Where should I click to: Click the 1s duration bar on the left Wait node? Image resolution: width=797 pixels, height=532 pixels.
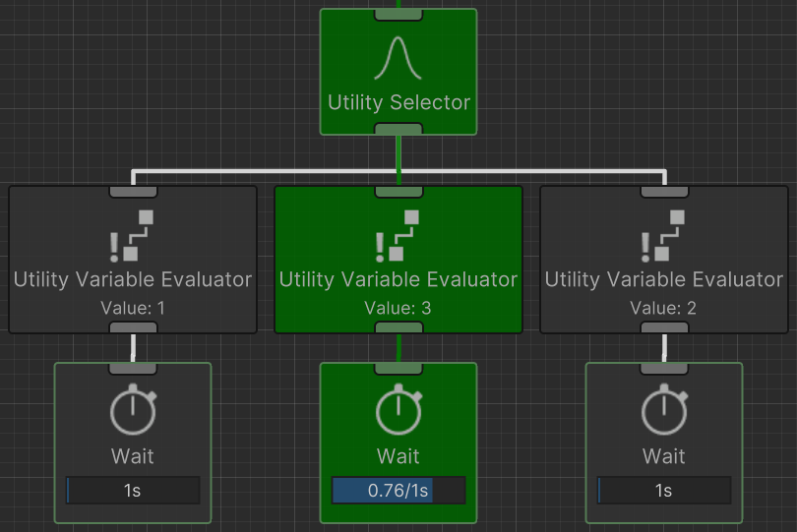pos(133,491)
